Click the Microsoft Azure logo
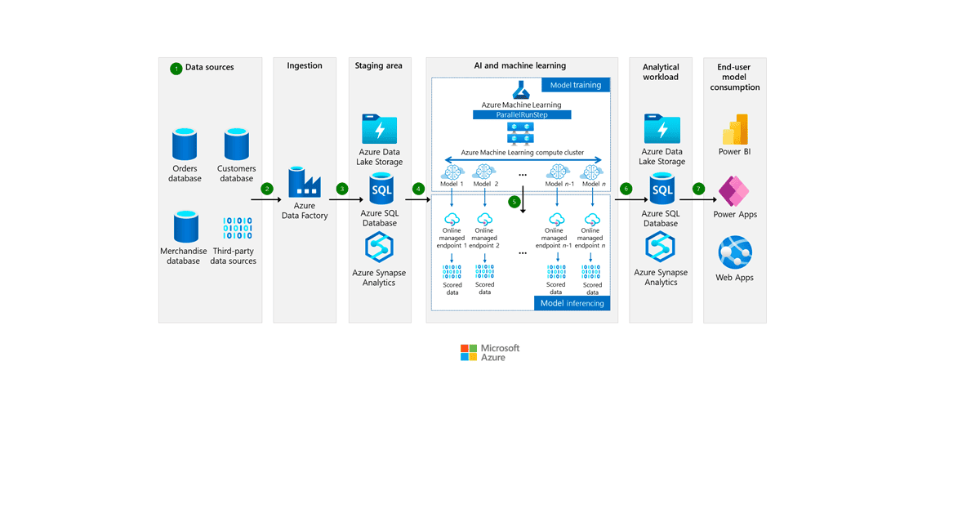Screen dimensions: 980x513 click(x=490, y=353)
